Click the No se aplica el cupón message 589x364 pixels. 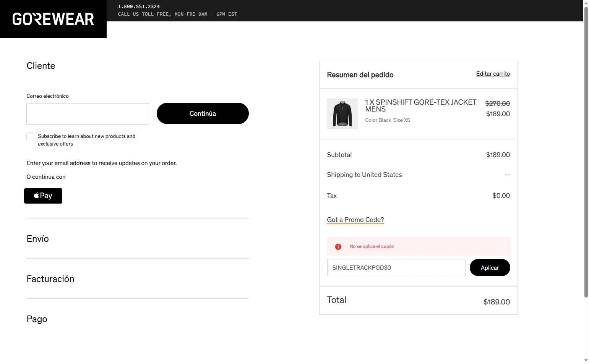pos(372,246)
